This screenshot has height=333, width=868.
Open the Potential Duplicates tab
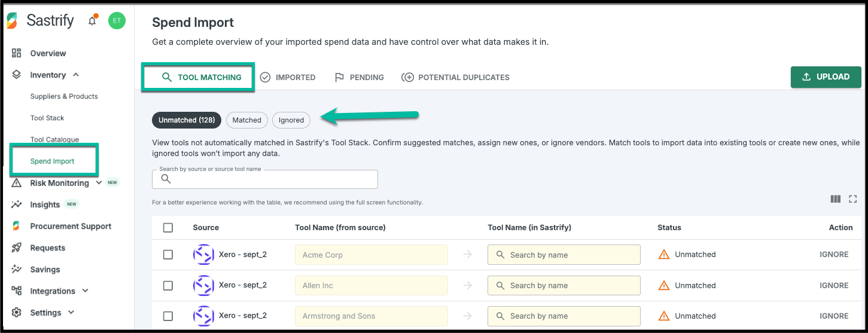point(455,77)
